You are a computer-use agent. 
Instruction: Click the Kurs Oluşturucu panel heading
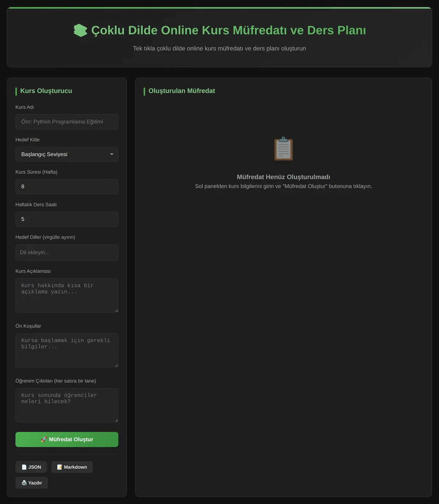click(46, 91)
